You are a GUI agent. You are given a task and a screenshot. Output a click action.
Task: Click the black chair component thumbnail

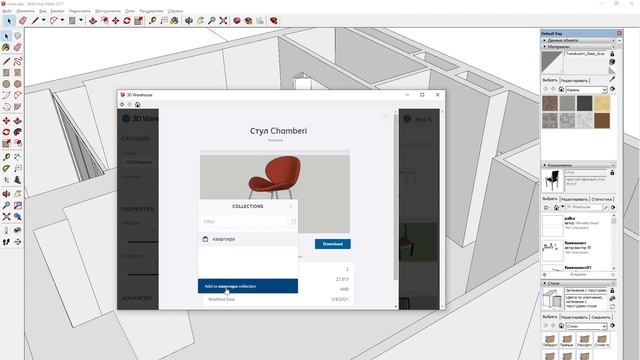(x=552, y=181)
